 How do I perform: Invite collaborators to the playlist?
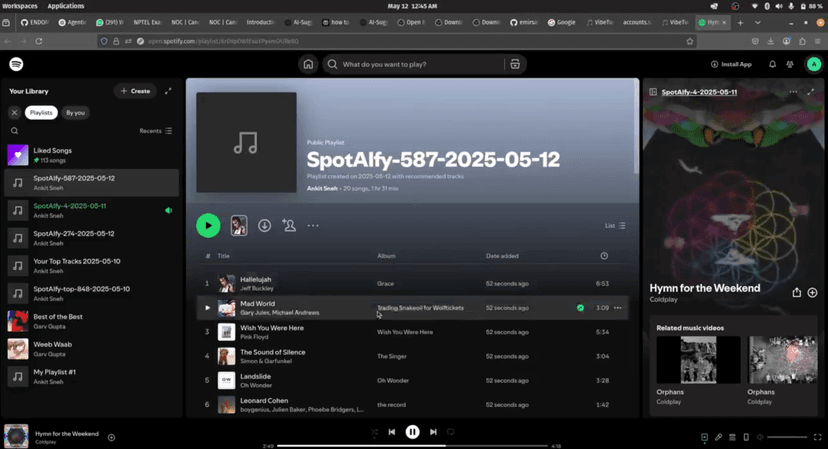(289, 226)
